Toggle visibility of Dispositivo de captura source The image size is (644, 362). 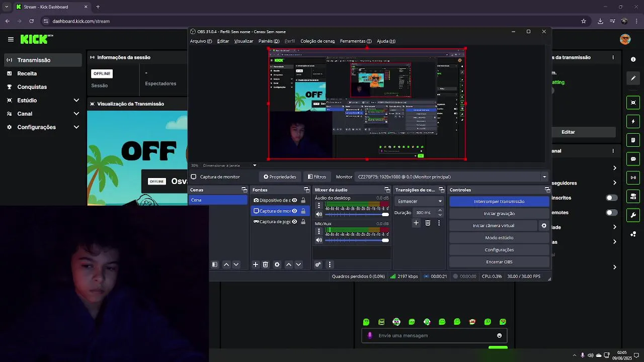point(294,200)
